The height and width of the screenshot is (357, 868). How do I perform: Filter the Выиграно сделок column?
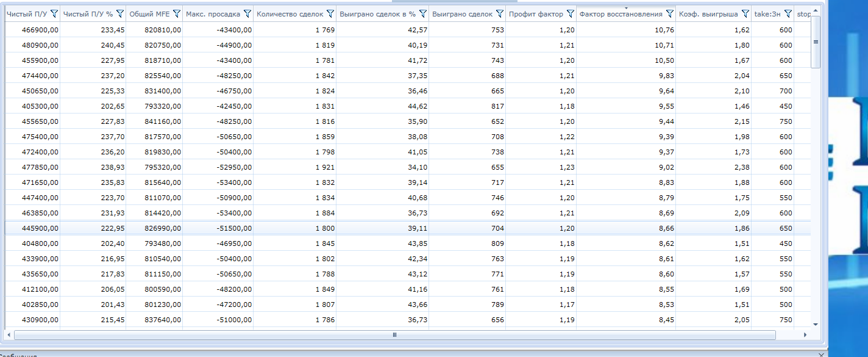499,13
